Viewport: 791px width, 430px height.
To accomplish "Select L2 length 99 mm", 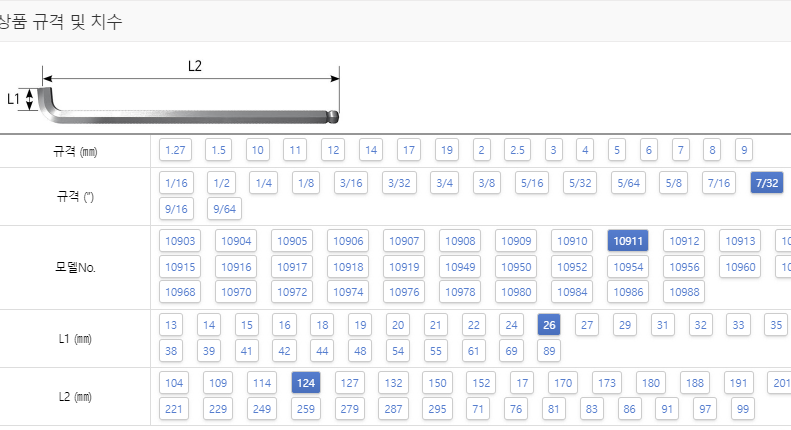I will tap(743, 408).
